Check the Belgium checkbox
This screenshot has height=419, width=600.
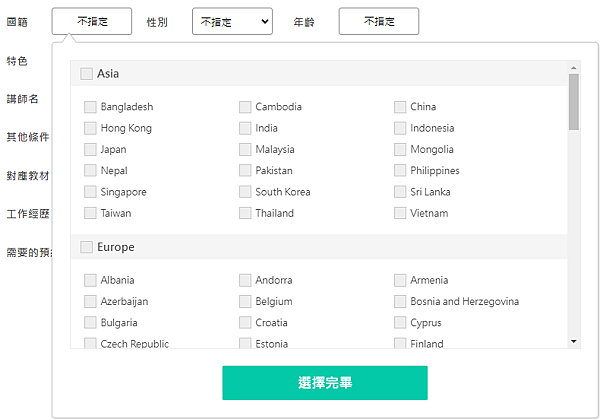point(246,302)
